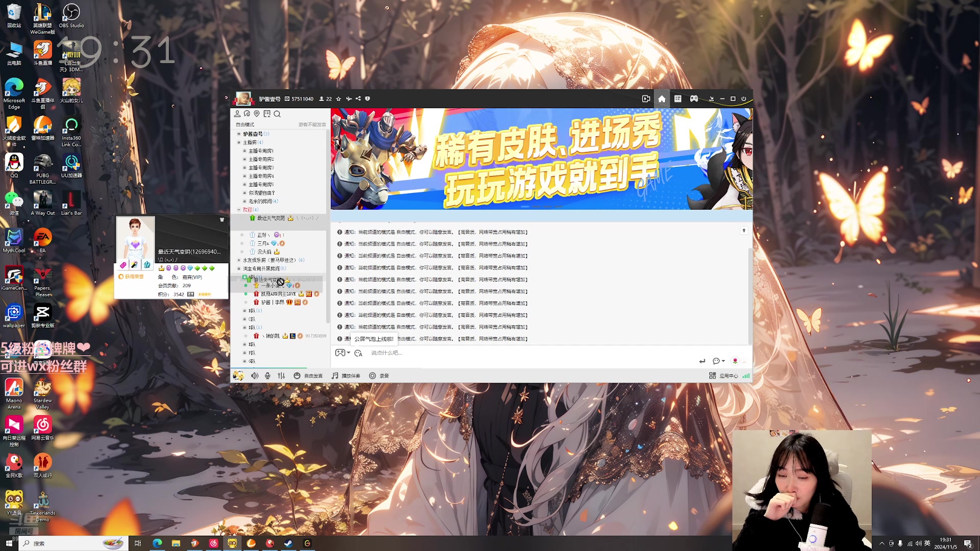Viewport: 980px width, 551px height.
Task: Open the bulletin board icon in sidebar
Action: (267, 114)
